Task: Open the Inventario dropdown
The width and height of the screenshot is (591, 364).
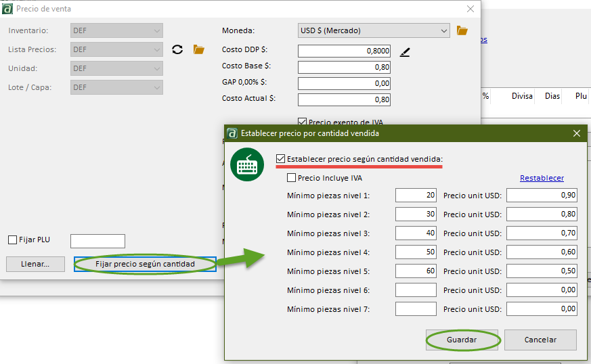Action: [x=157, y=30]
